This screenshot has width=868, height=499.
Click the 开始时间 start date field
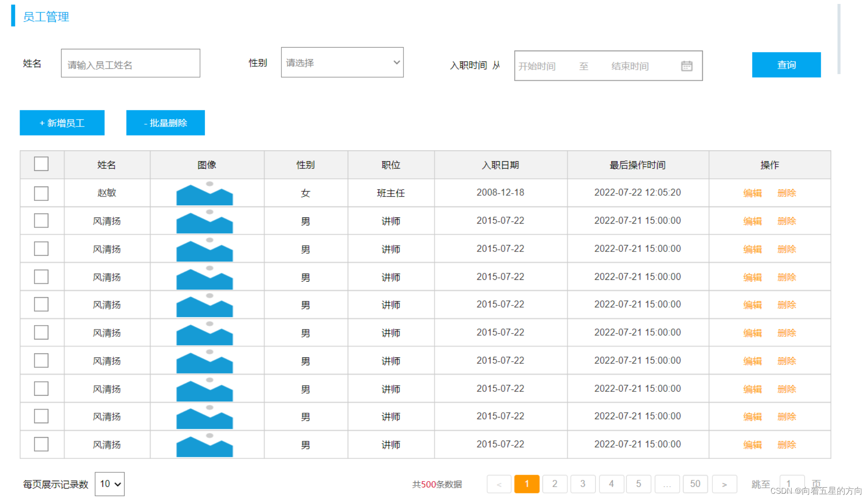point(537,66)
